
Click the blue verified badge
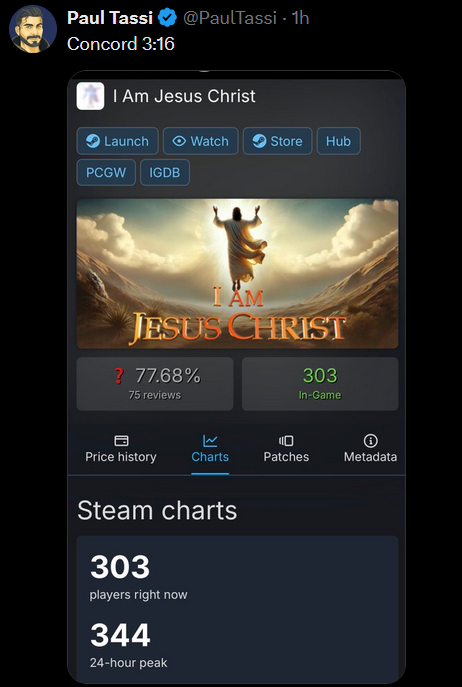coord(167,18)
